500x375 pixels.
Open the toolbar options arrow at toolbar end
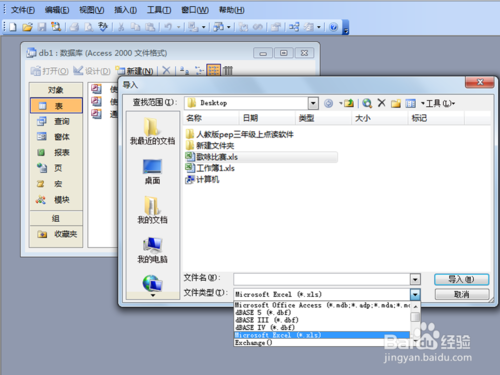tap(346, 28)
